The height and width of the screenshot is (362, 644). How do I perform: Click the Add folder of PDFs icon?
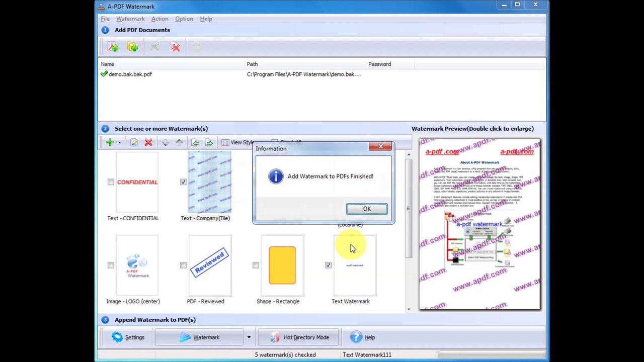(x=133, y=47)
